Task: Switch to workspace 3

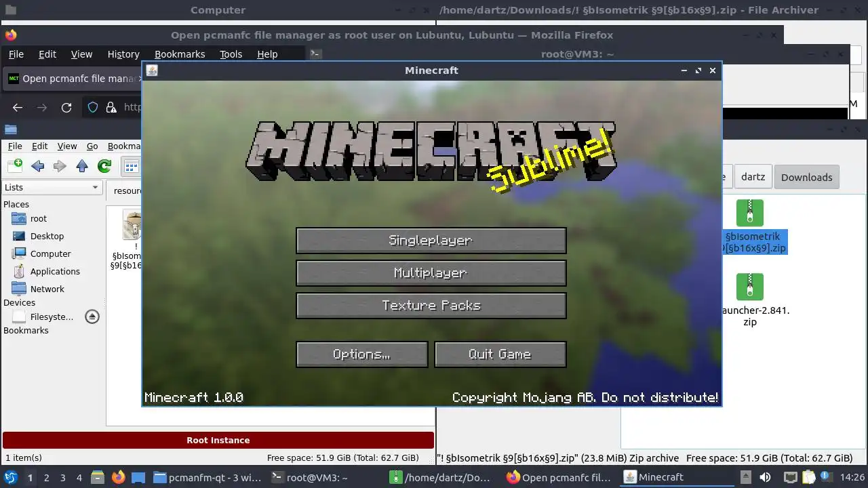Action: [x=62, y=478]
